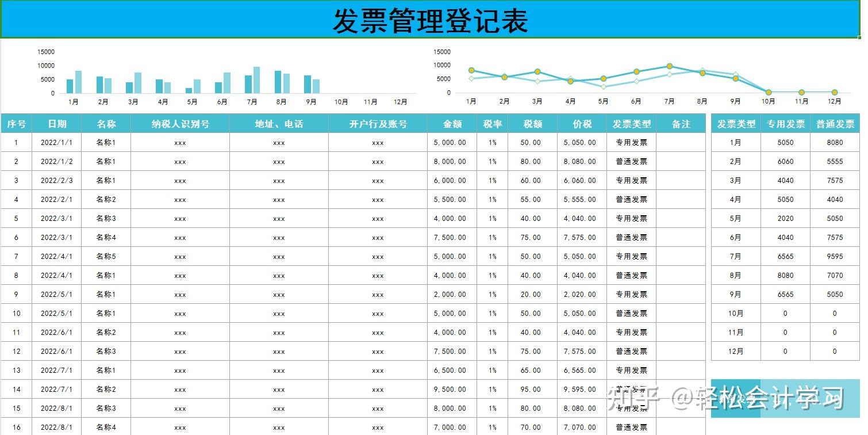
Task: Select the total cell 2,020.00
Action: click(x=582, y=295)
